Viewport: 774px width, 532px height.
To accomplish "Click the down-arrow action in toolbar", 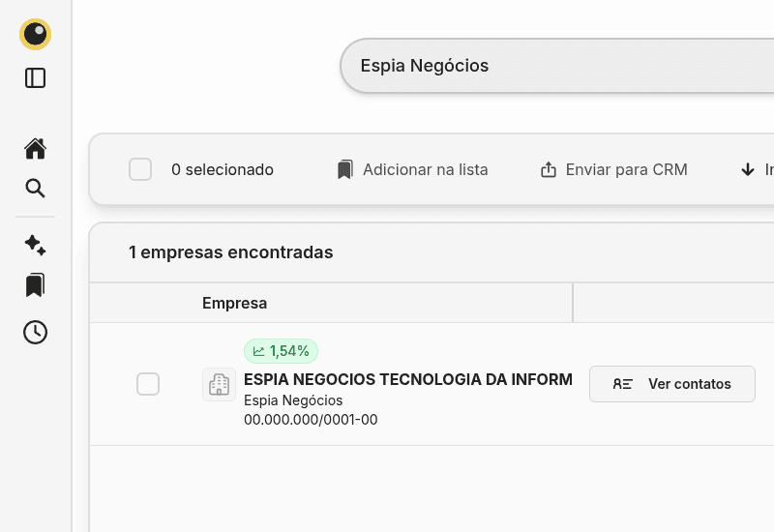I will 748,170.
